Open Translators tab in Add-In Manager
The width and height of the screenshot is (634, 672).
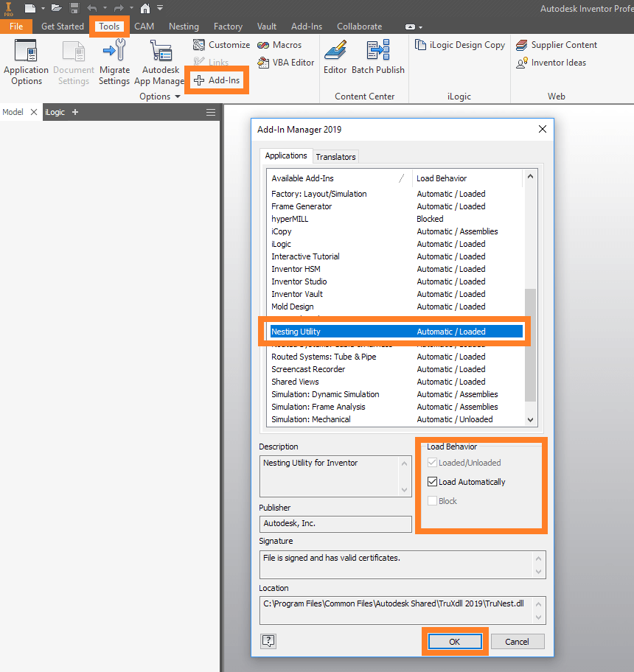click(335, 157)
